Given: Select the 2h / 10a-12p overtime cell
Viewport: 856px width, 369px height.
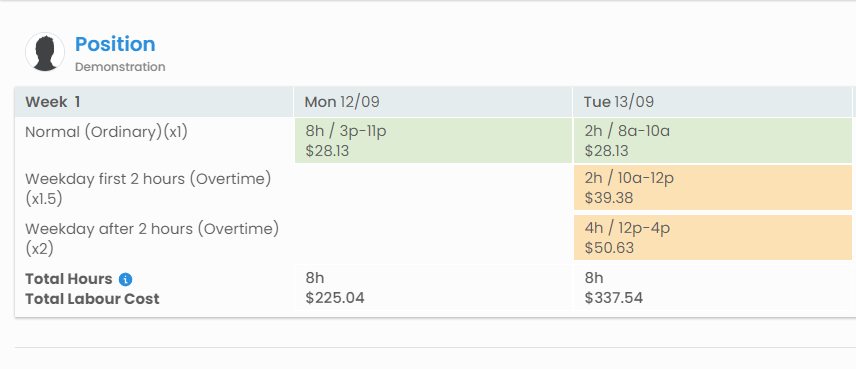Looking at the screenshot, I should (x=712, y=188).
